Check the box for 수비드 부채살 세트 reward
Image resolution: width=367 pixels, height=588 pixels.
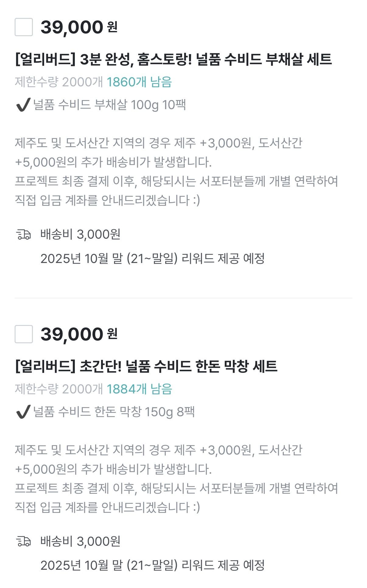24,27
